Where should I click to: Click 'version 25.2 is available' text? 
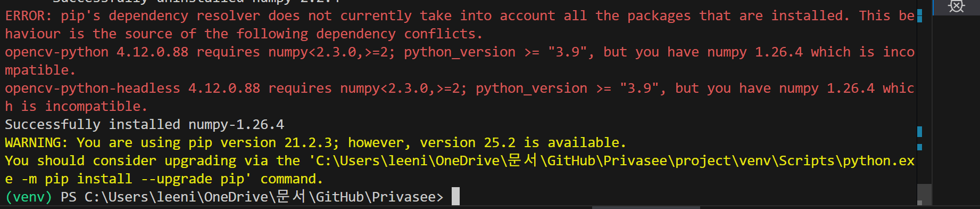click(520, 143)
